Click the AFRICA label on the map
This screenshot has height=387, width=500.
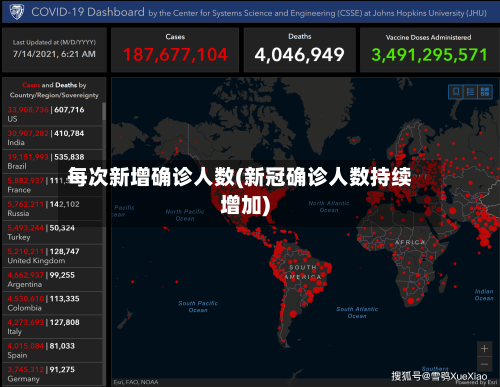click(410, 242)
